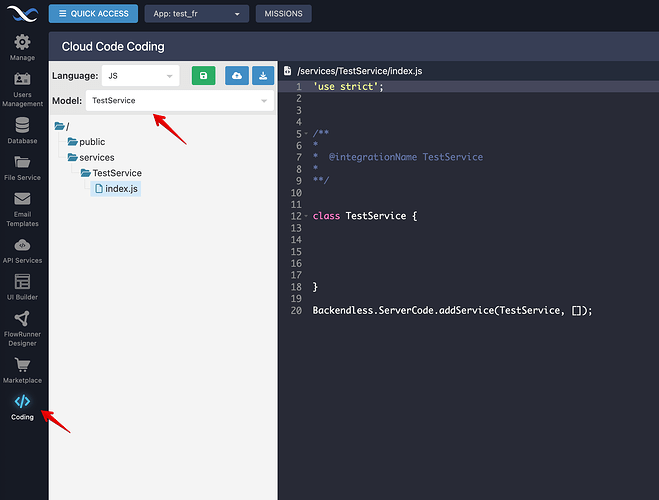Open File Service in sidebar

click(x=22, y=167)
